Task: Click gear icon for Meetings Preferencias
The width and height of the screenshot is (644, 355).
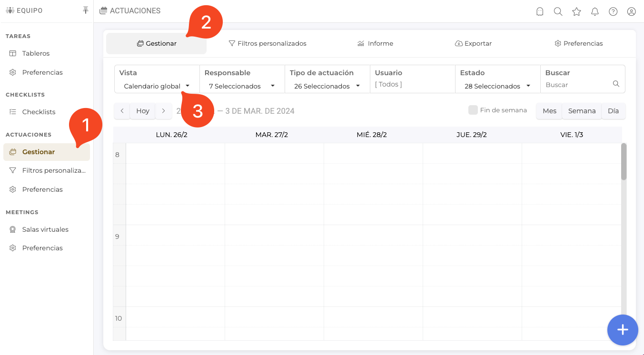Action: [x=13, y=248]
